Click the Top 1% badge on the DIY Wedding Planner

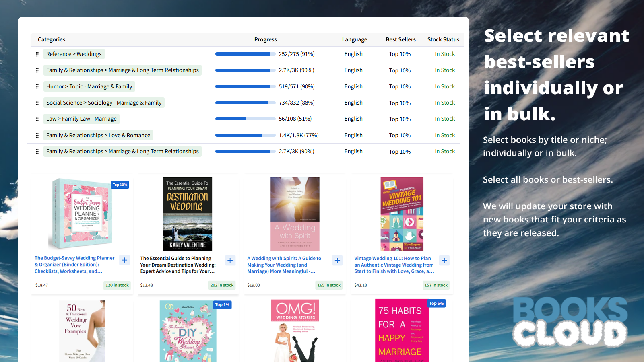(x=222, y=305)
